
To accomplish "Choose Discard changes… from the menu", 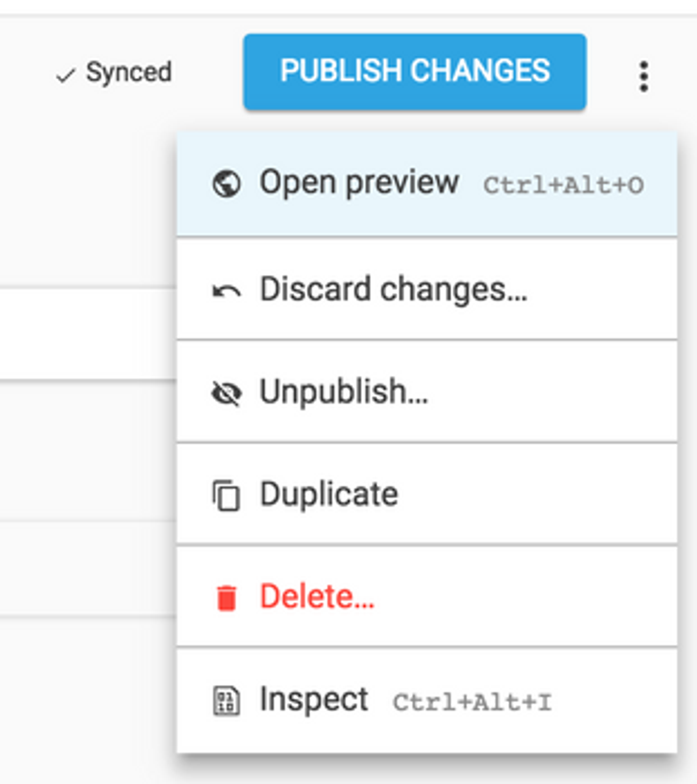I will point(394,289).
